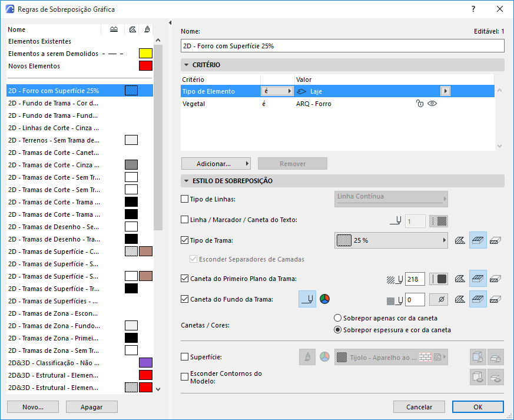Toggle cover fill icon for Caneta do Fundo
514x420 pixels.
tap(478, 299)
